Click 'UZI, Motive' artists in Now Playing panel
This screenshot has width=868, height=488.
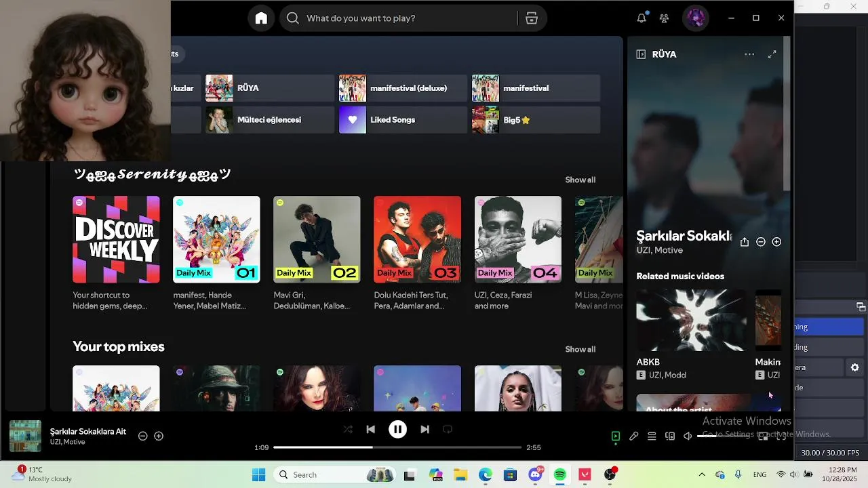[659, 250]
